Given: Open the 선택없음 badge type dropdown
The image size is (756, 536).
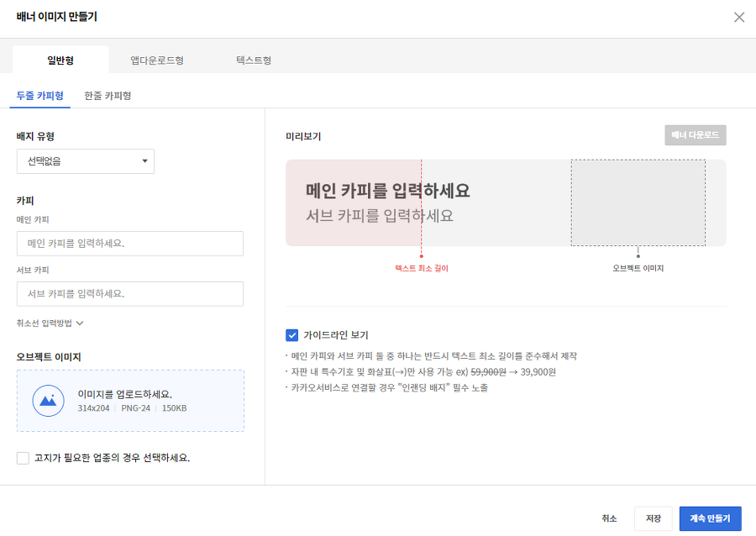Looking at the screenshot, I should pyautogui.click(x=86, y=161).
